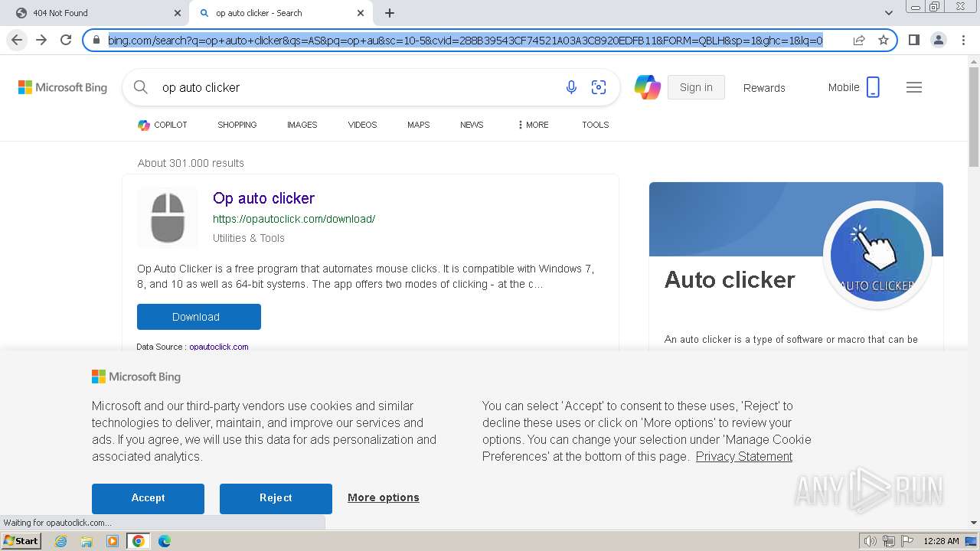This screenshot has height=551, width=980.
Task: Click the Op auto clicker mouse thumbnail
Action: pyautogui.click(x=168, y=217)
